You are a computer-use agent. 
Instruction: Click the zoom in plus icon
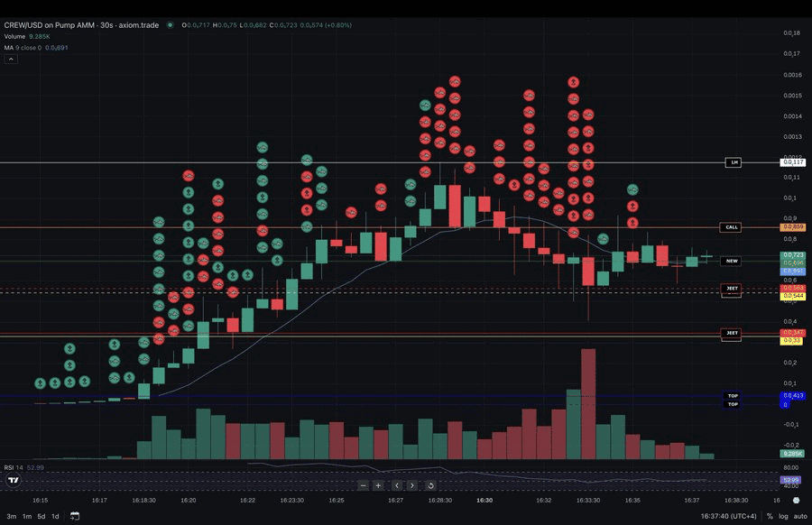[x=379, y=486]
